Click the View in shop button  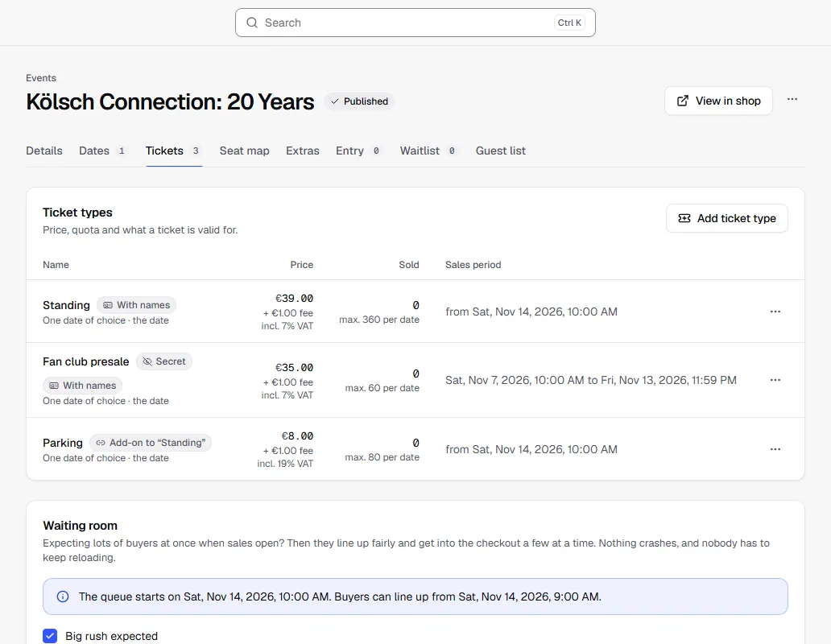coord(718,101)
